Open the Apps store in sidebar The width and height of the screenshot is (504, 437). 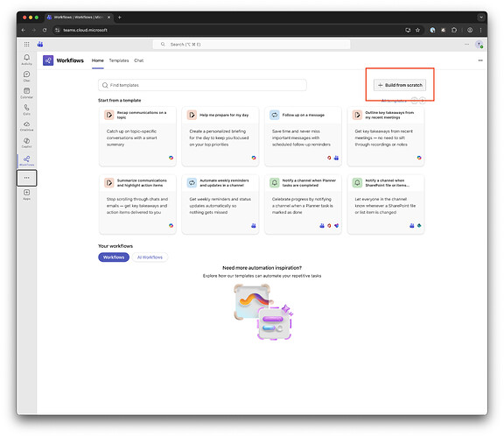coord(26,194)
